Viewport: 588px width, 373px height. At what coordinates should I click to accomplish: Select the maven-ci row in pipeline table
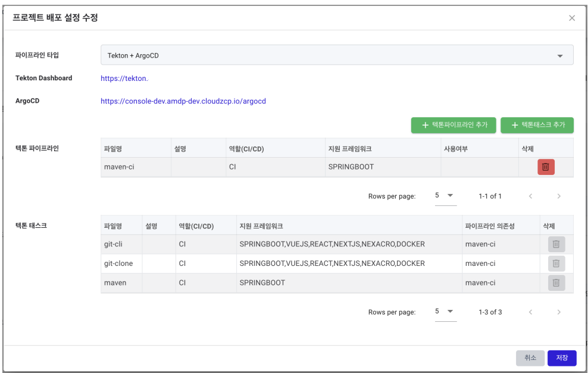click(337, 167)
